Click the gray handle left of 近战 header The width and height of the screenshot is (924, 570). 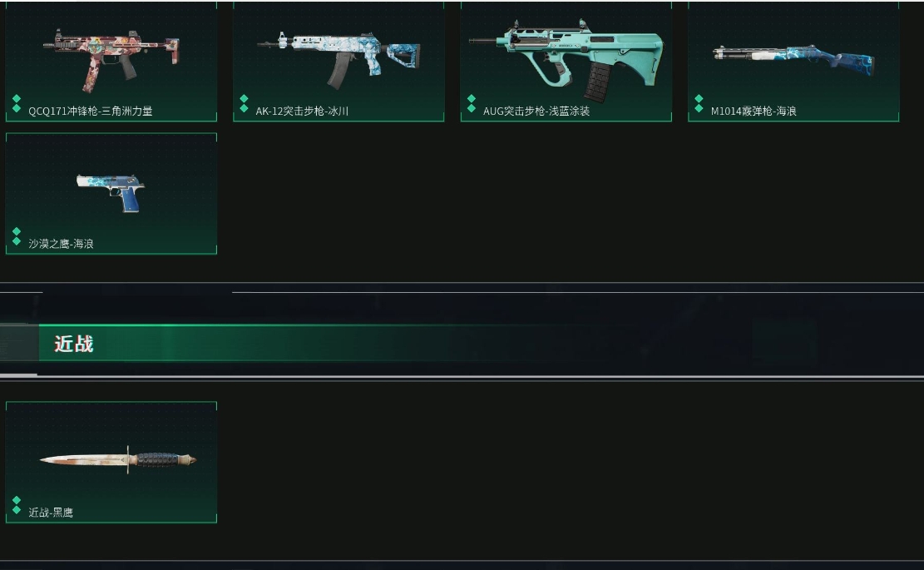[x=19, y=343]
